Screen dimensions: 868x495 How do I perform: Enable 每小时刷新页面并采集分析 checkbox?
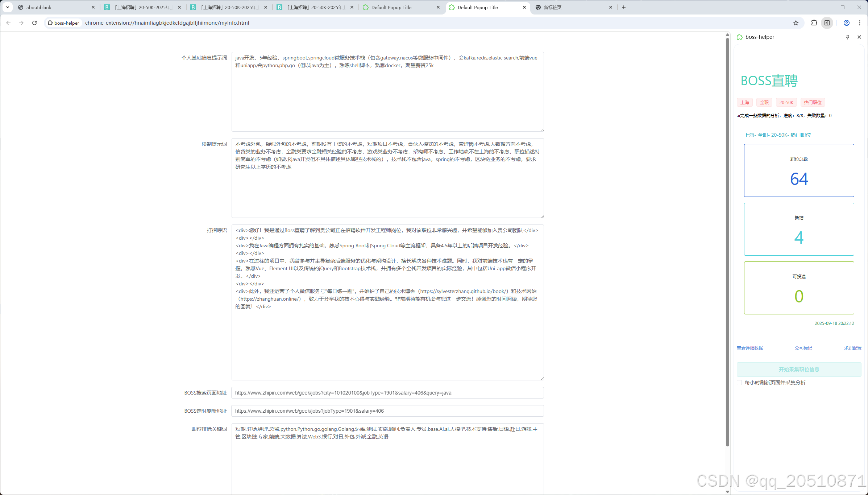click(x=739, y=383)
